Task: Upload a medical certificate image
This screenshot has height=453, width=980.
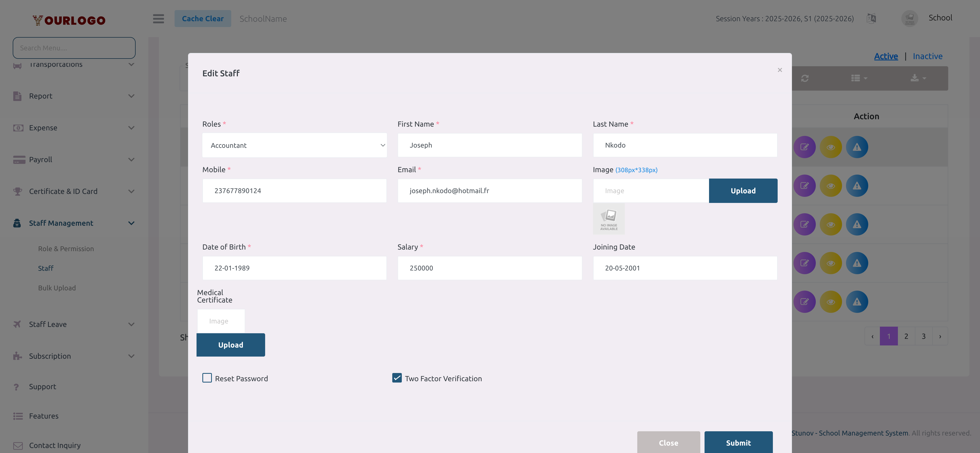Action: 230,345
